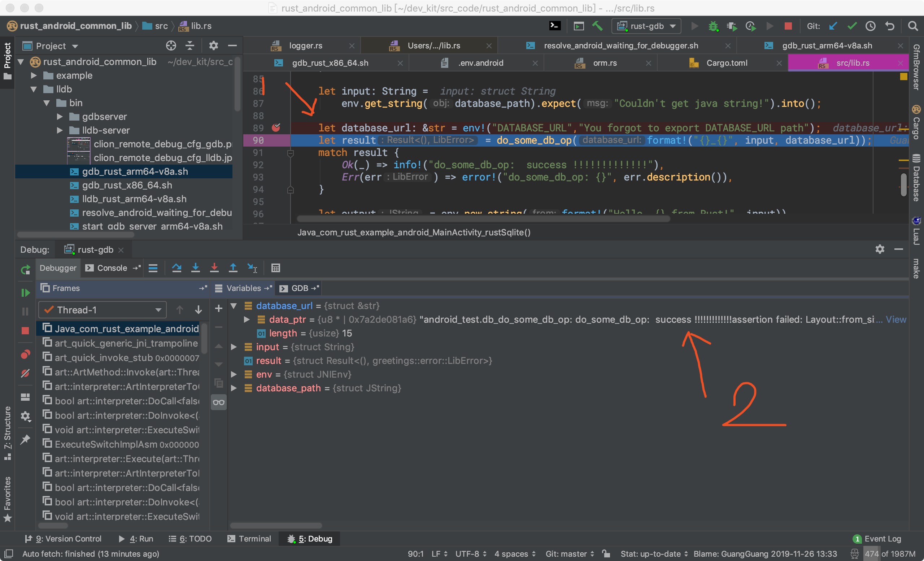924x561 pixels.
Task: Toggle the glasses watches view icon
Action: tap(219, 403)
